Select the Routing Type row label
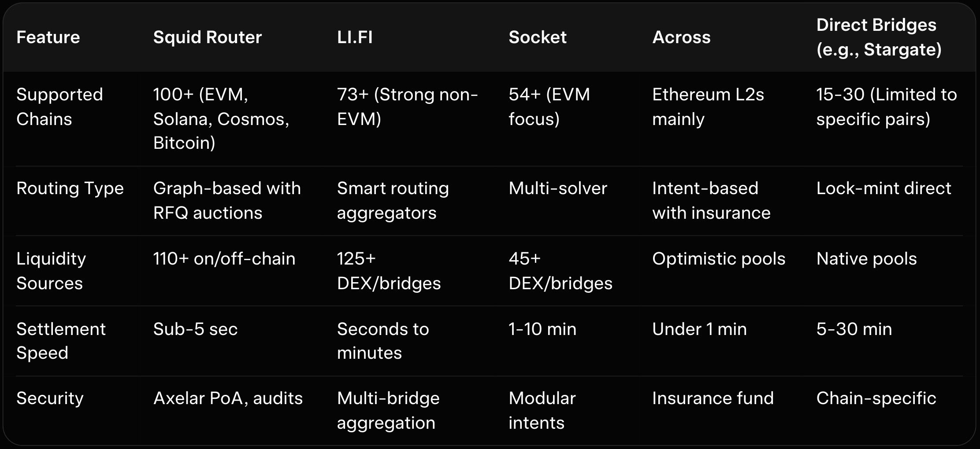Image resolution: width=980 pixels, height=449 pixels. click(70, 188)
